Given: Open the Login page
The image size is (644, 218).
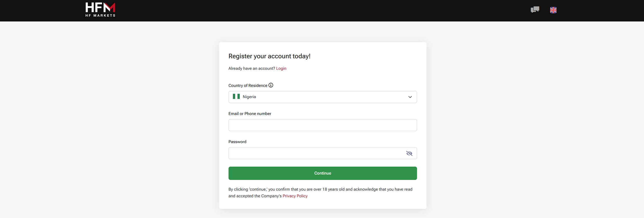Looking at the screenshot, I should point(281,68).
